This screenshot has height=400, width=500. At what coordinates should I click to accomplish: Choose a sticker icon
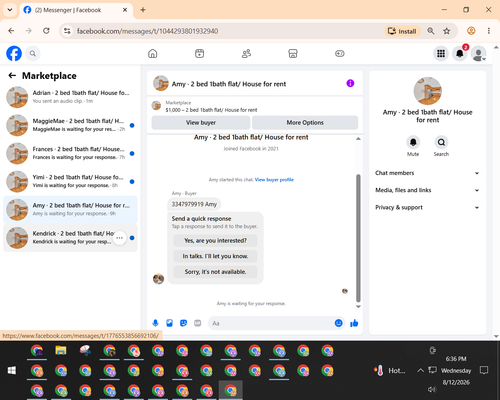coord(183,323)
